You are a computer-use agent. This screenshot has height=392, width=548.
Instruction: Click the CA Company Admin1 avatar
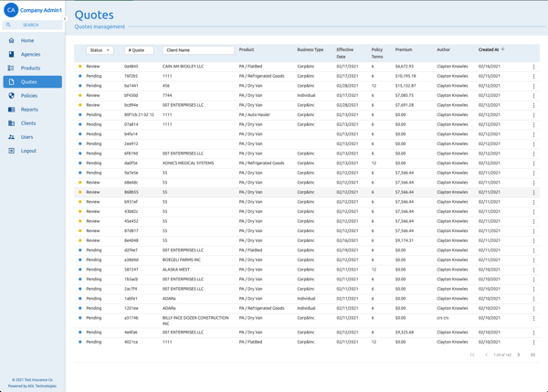11,10
